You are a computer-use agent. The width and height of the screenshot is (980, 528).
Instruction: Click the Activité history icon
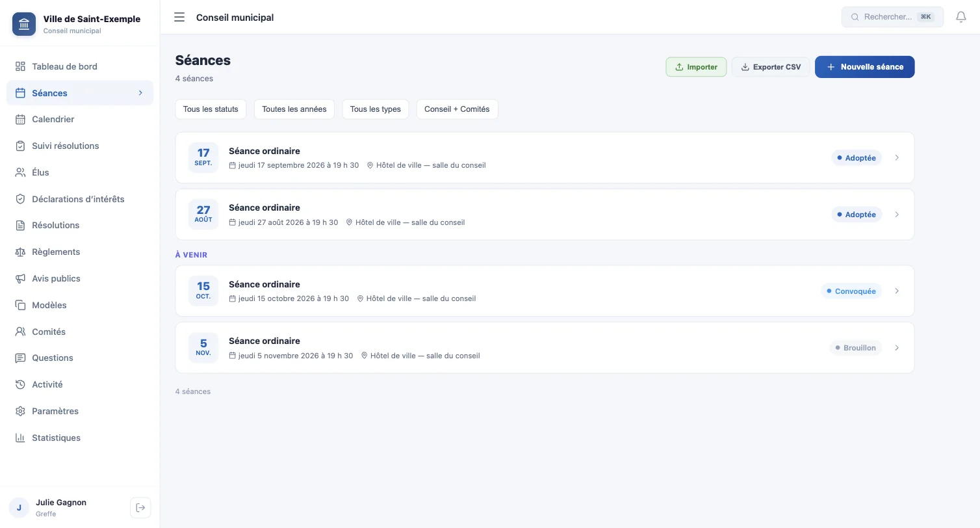click(x=20, y=385)
